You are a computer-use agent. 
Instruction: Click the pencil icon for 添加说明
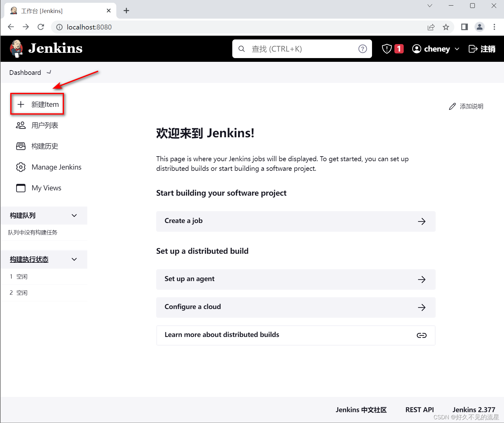point(452,107)
